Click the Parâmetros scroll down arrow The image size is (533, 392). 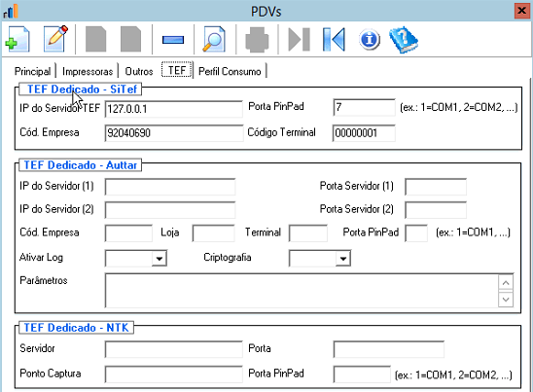point(506,300)
